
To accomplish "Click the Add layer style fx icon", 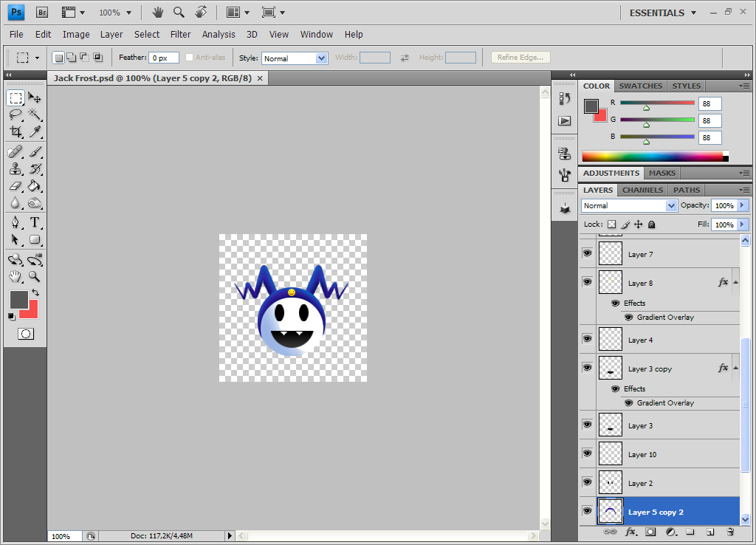I will (x=630, y=532).
